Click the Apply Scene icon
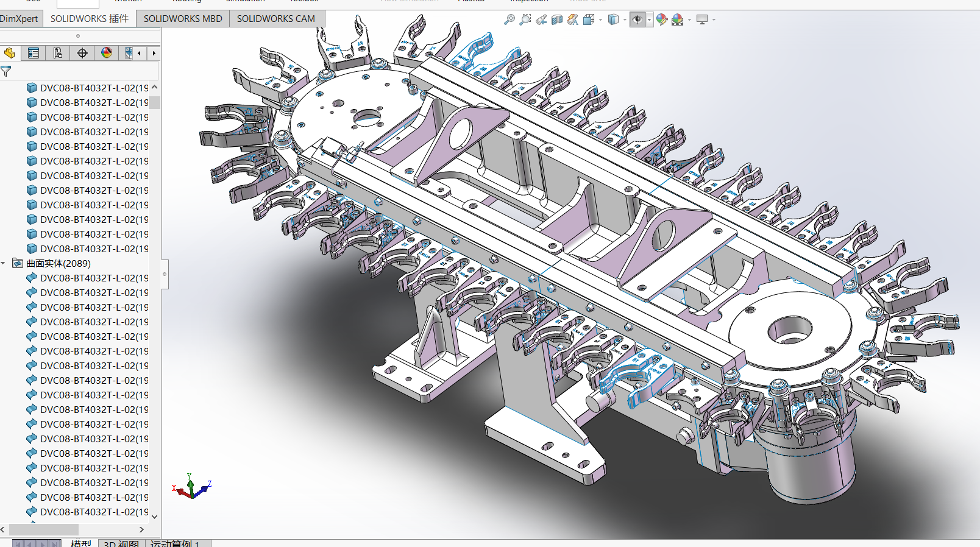Viewport: 980px width, 547px height. coord(678,19)
